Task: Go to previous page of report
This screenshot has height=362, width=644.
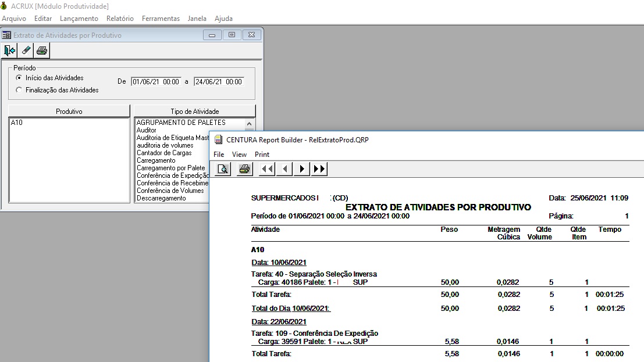Action: [x=284, y=169]
